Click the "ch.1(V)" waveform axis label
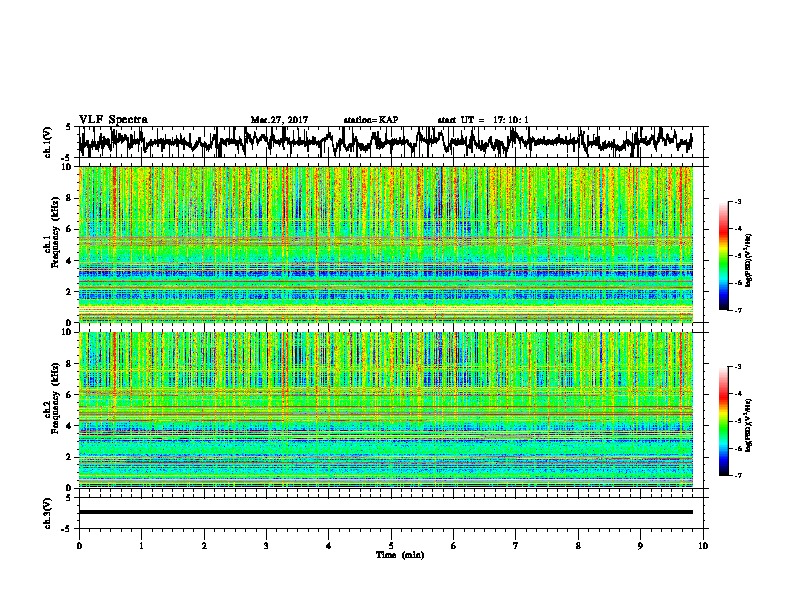 (47, 142)
